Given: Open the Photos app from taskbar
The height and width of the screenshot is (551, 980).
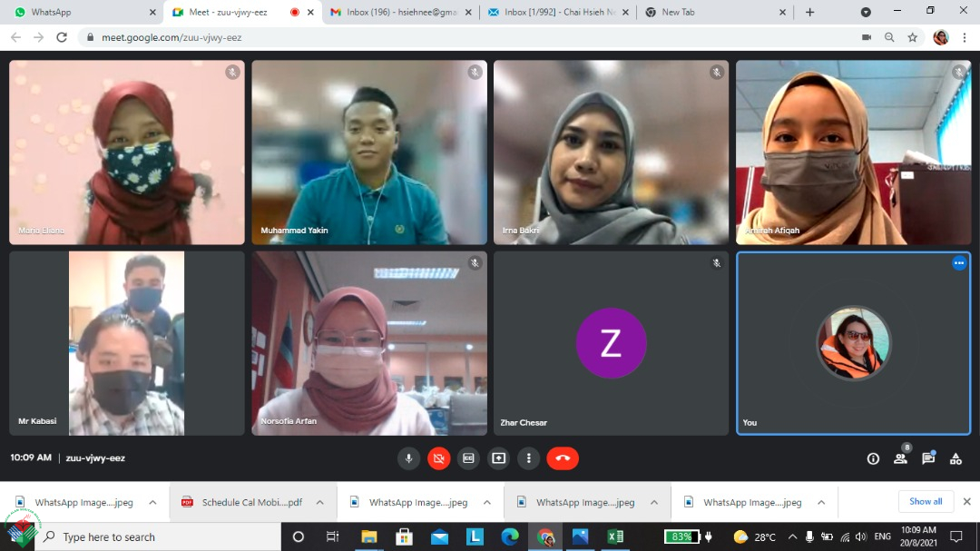Looking at the screenshot, I should 580,536.
